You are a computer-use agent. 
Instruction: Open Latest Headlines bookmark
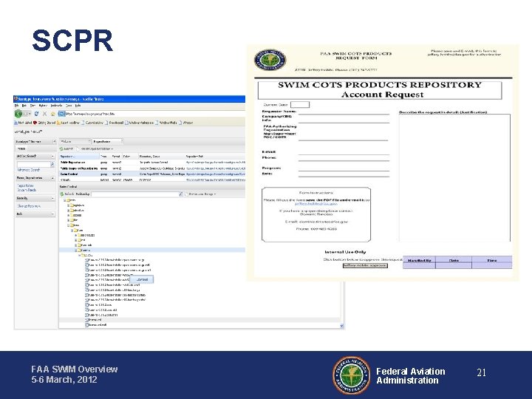[69, 123]
